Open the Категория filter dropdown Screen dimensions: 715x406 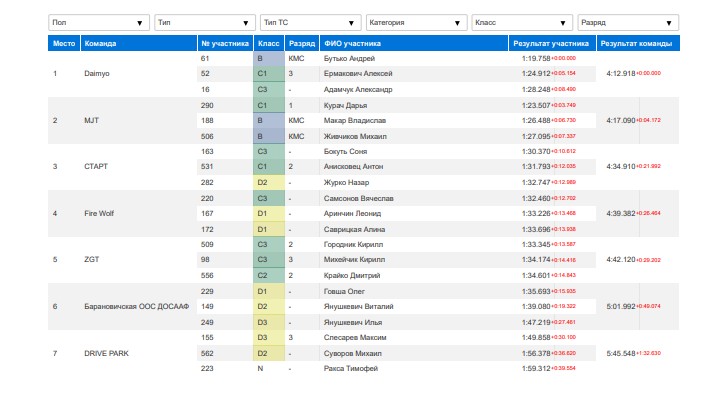coord(416,22)
